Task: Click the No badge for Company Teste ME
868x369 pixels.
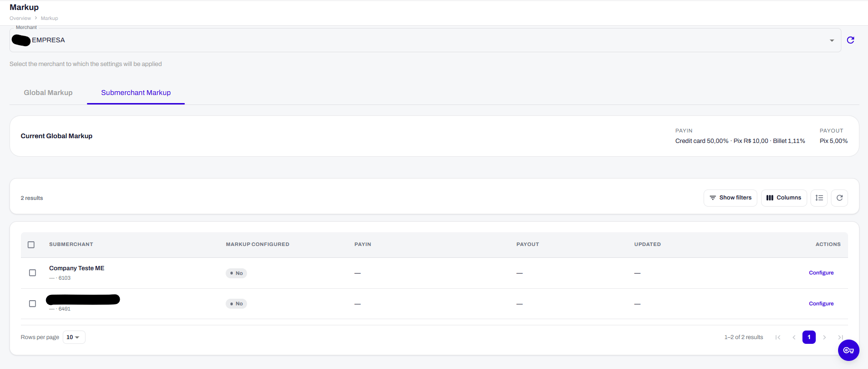Action: click(236, 273)
